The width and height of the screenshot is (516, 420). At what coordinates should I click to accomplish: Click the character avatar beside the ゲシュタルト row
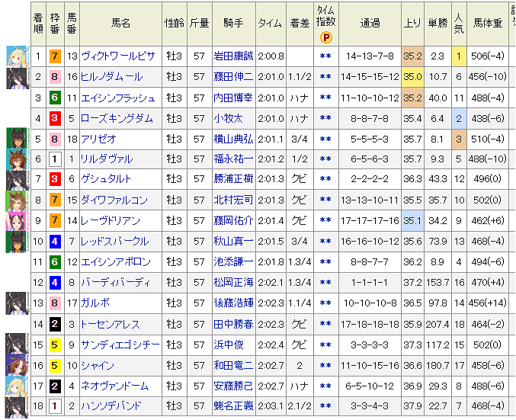[x=17, y=181]
